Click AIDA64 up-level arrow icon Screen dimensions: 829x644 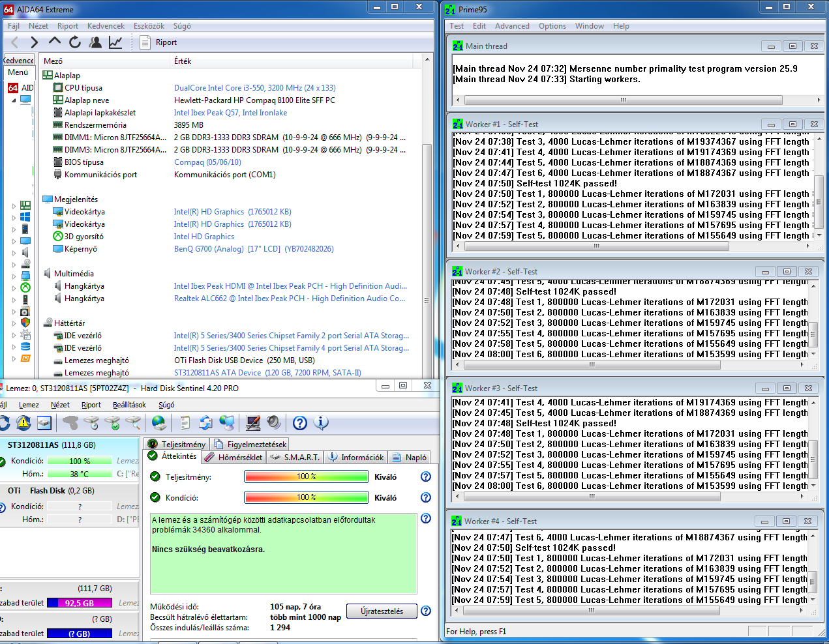[55, 42]
